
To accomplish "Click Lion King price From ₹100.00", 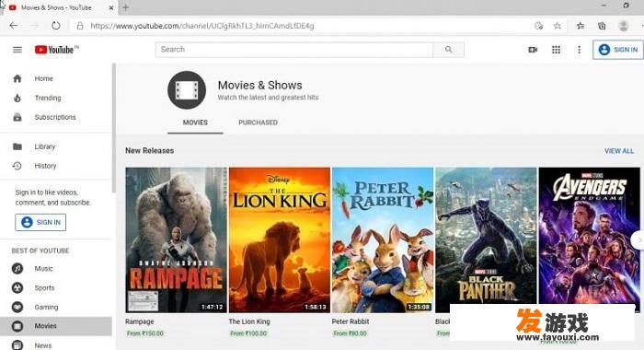I will 248,333.
